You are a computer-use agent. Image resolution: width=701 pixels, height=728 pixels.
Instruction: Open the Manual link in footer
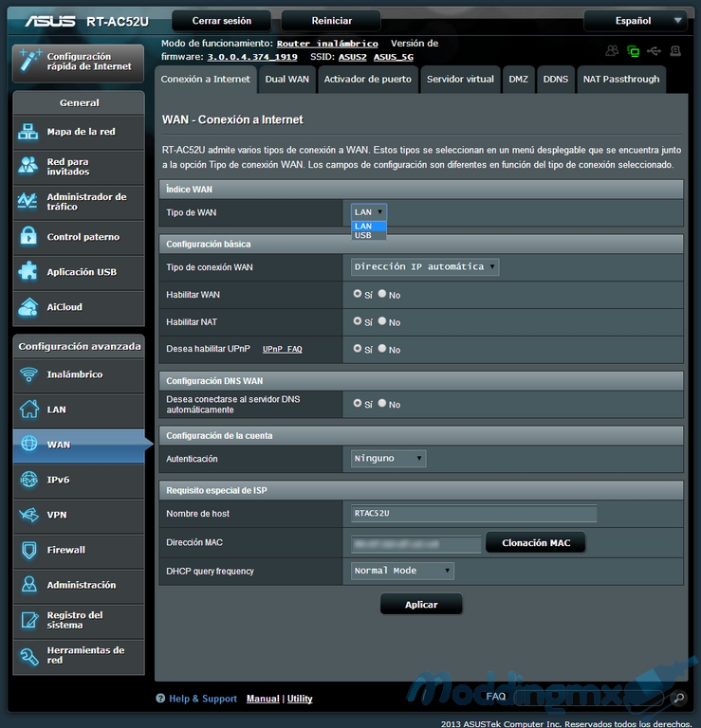pos(263,699)
